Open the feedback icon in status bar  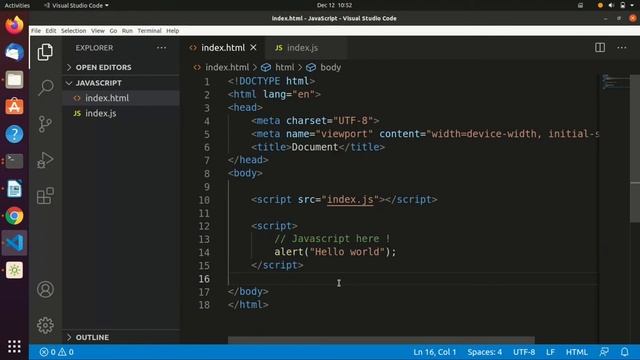[604, 352]
